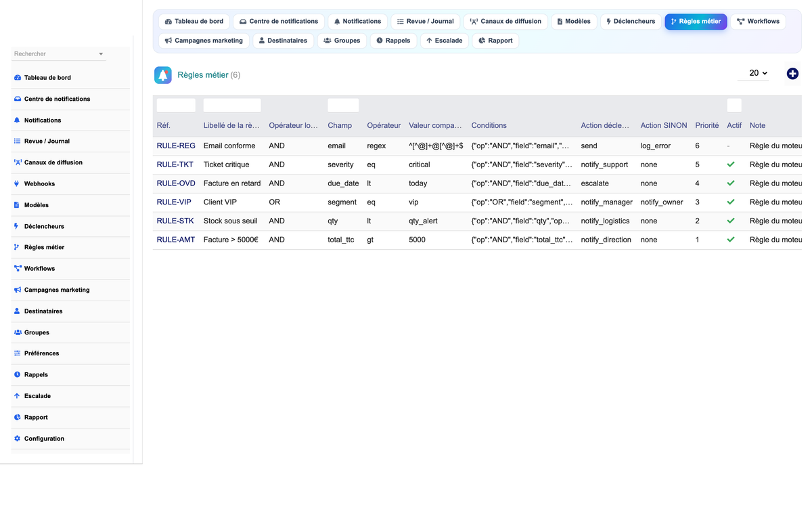Open the RULE-TKT reference link
The width and height of the screenshot is (812, 528).
(175, 164)
